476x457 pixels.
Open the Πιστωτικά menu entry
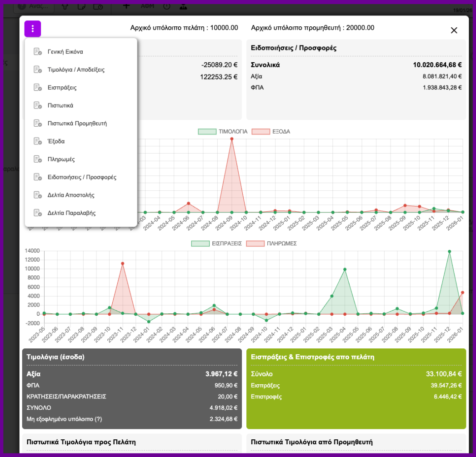pyautogui.click(x=60, y=105)
